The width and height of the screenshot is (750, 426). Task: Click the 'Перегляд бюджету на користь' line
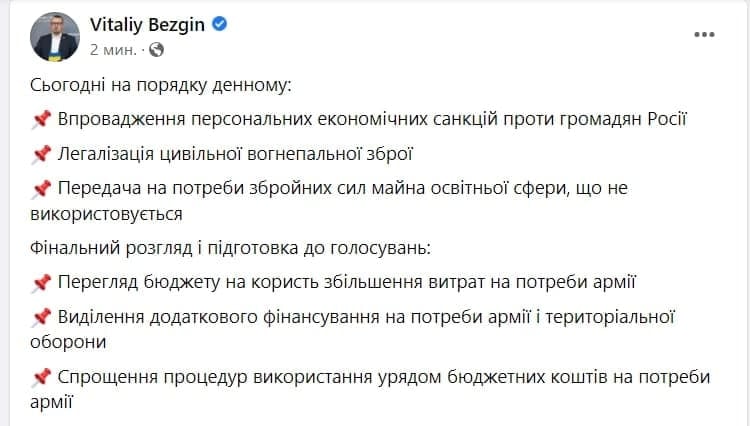pos(347,282)
